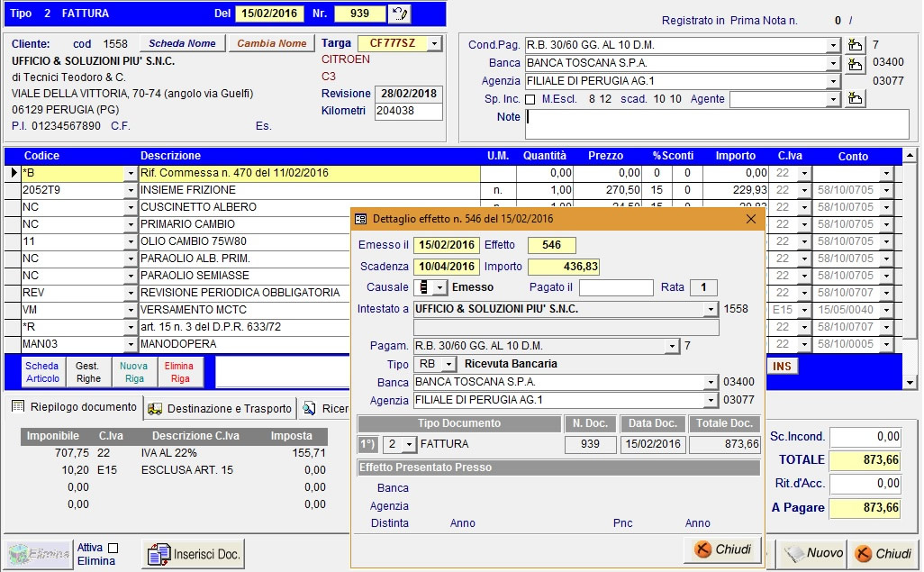
Task: Click the Scheda Nome button
Action: (x=182, y=43)
